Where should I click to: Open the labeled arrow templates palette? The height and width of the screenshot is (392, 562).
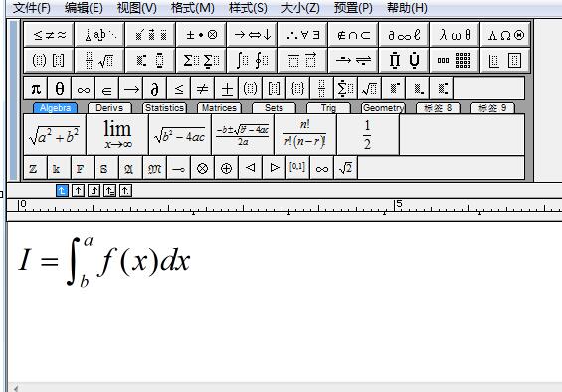pyautogui.click(x=353, y=60)
